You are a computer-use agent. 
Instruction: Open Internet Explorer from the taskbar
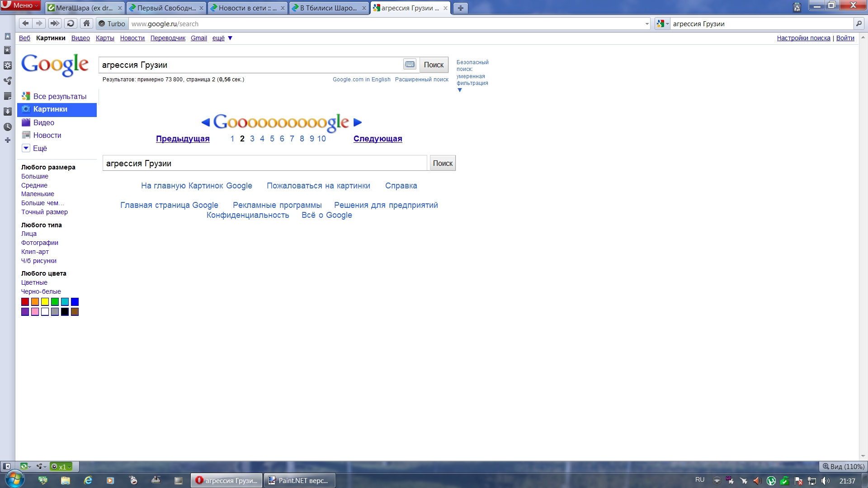coord(88,480)
